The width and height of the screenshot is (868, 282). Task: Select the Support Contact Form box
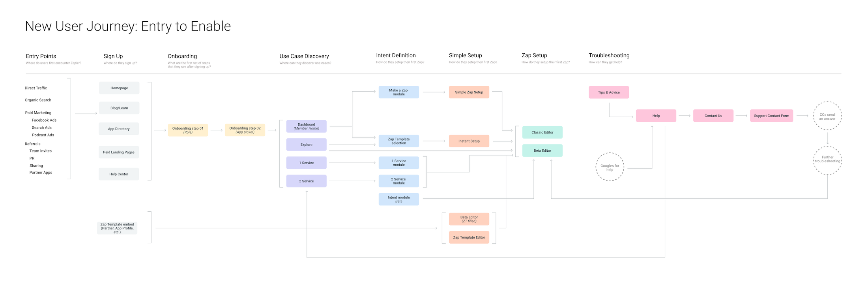771,116
